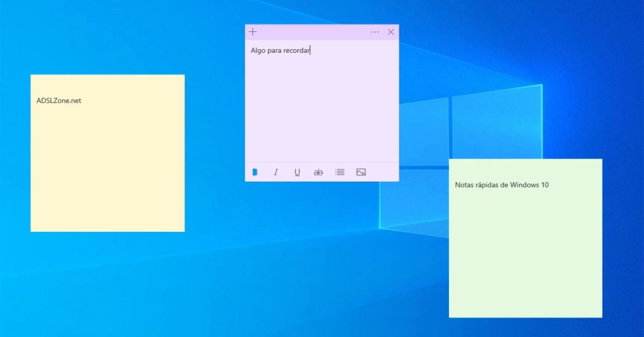Click the 'ADSLZone.net' text in yellow note
Image resolution: width=644 pixels, height=337 pixels.
(59, 101)
